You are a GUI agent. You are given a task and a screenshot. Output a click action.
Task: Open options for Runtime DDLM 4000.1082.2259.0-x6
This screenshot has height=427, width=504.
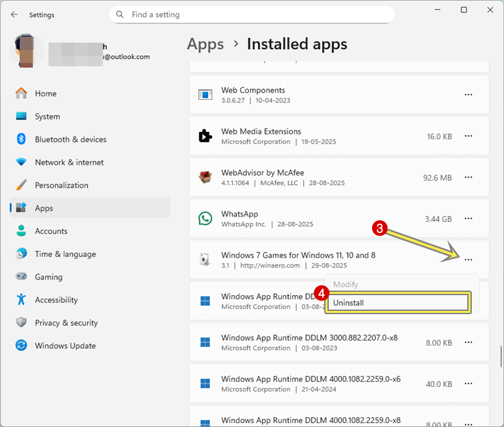pyautogui.click(x=469, y=384)
